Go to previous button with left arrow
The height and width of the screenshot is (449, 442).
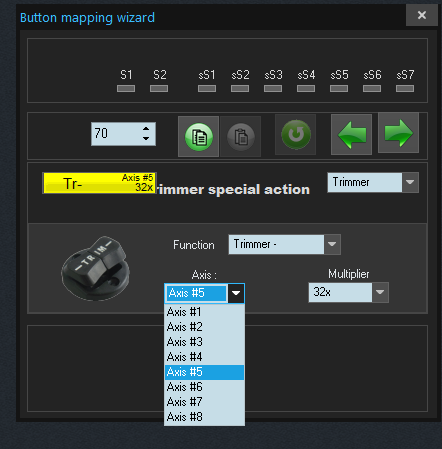point(351,135)
